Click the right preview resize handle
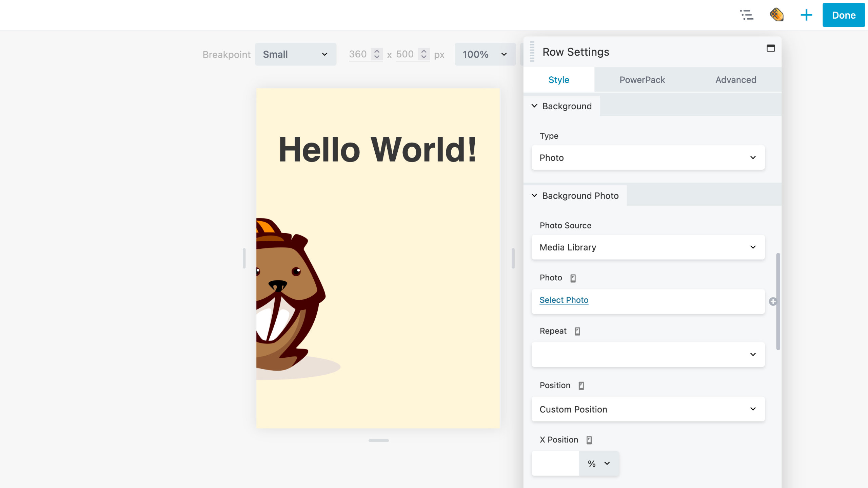The height and width of the screenshot is (488, 868). point(513,258)
